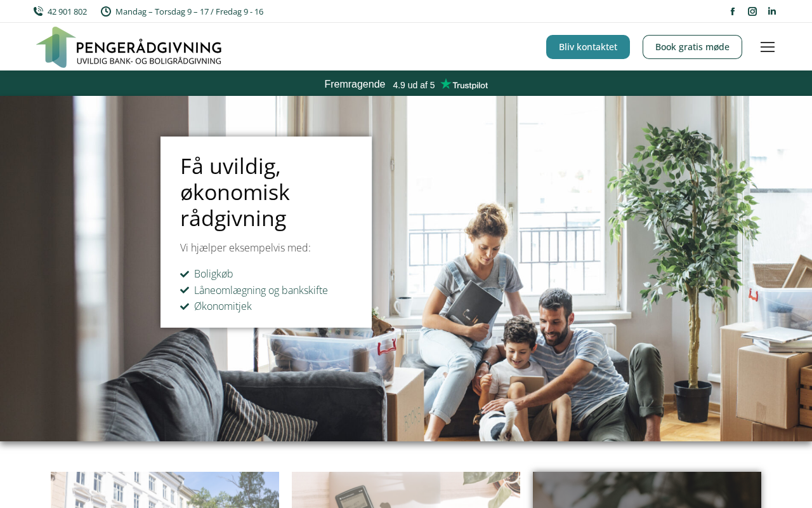Open the calculator photo card thumbnail
The width and height of the screenshot is (812, 508).
coord(406,490)
